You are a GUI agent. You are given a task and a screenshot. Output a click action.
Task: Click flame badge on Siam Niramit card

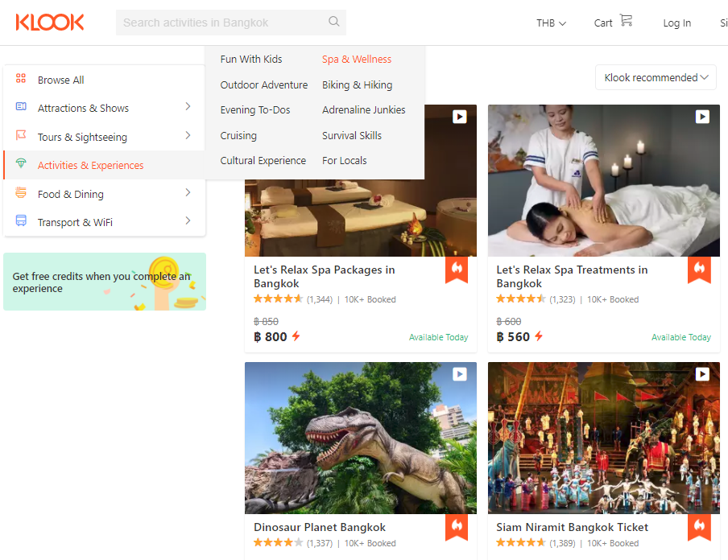pyautogui.click(x=699, y=527)
